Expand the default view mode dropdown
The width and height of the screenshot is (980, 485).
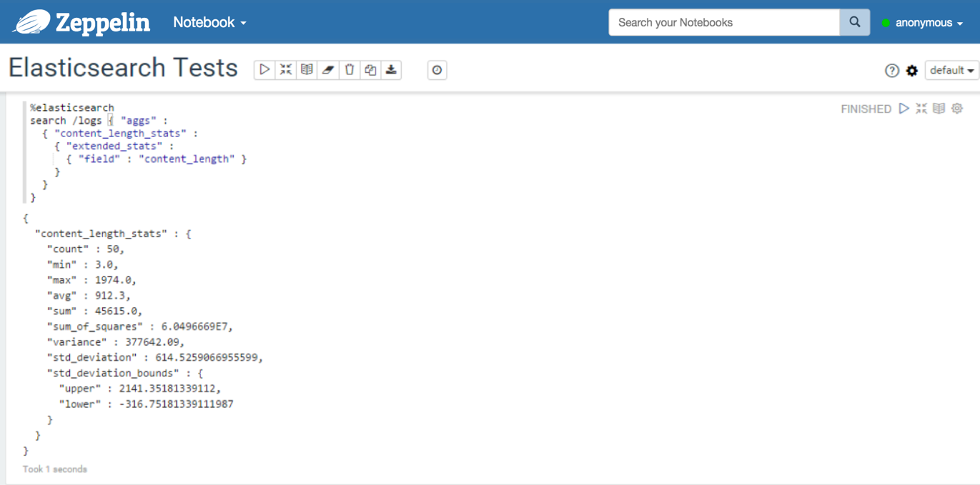951,71
